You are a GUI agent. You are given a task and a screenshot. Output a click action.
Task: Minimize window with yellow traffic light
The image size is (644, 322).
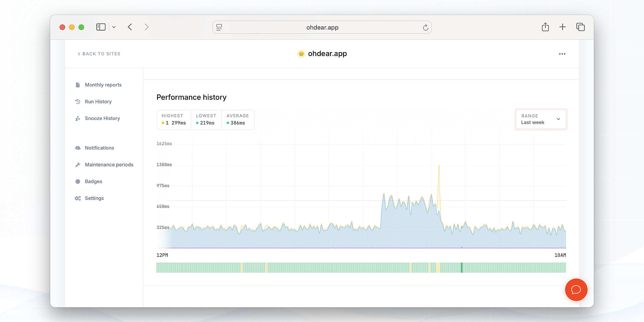pos(72,27)
